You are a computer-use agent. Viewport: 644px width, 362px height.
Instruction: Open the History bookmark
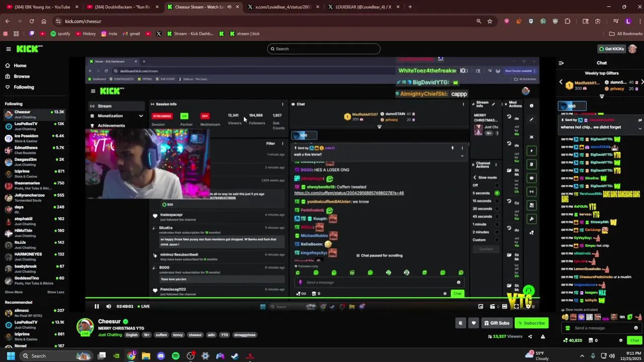85,34
